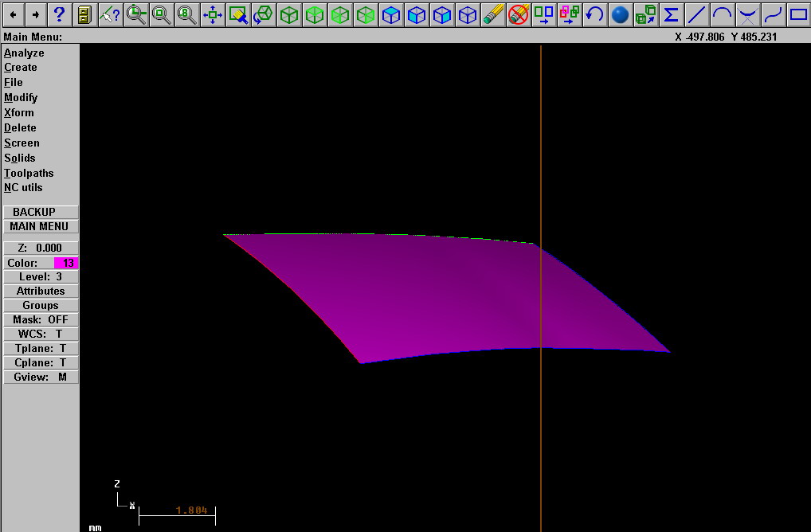Click the next toolbar page right arrow
Screen dimensions: 811x532
35,15
